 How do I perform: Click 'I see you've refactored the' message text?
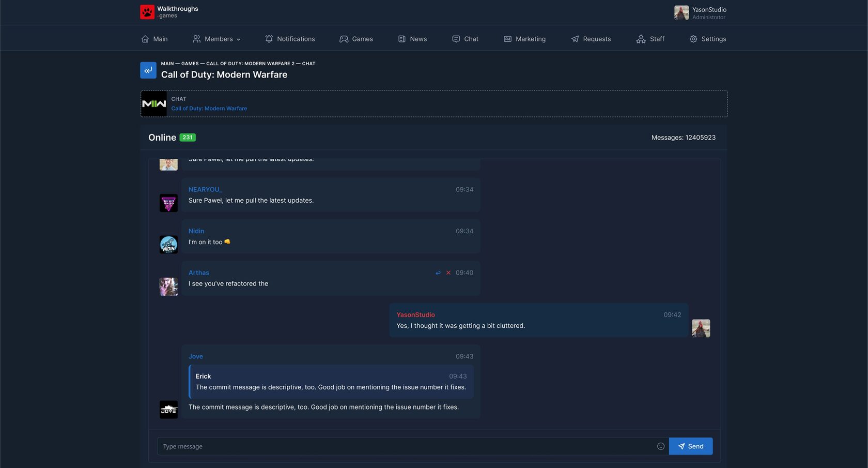228,284
